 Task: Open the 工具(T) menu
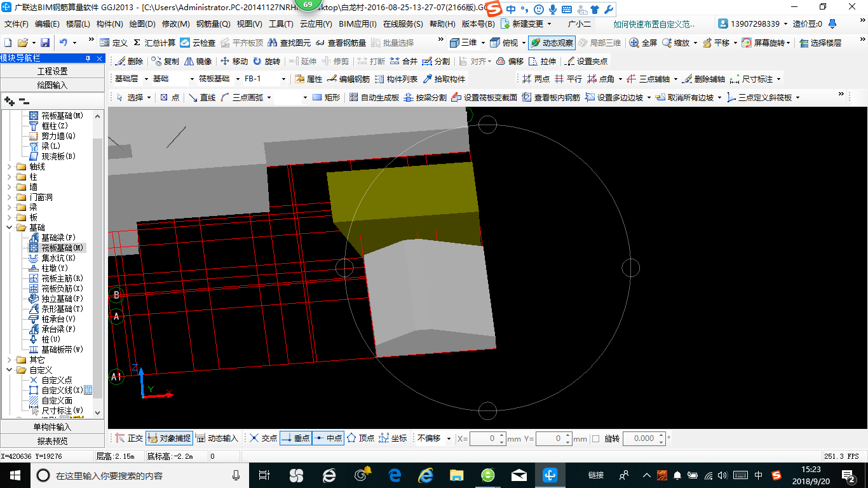click(x=281, y=24)
